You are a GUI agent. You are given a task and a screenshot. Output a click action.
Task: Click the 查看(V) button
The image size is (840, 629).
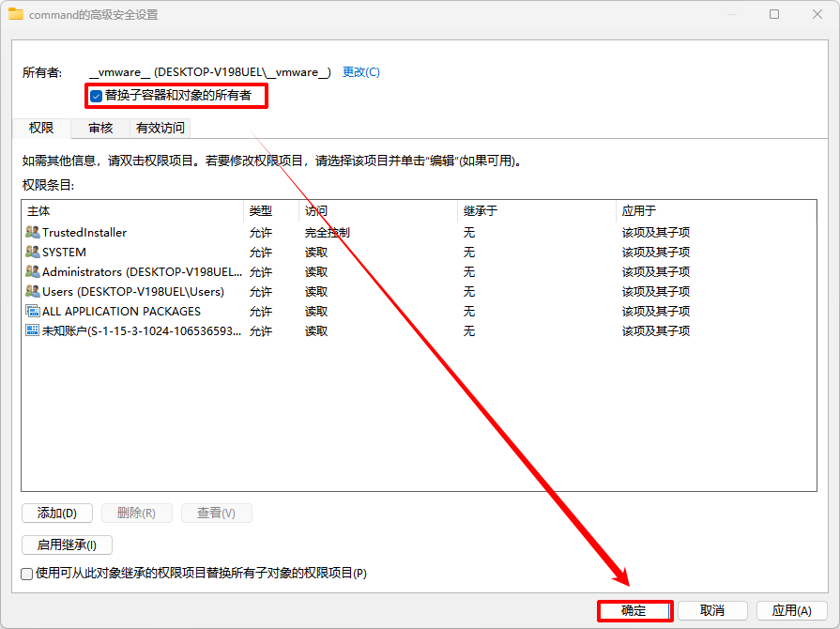point(217,514)
